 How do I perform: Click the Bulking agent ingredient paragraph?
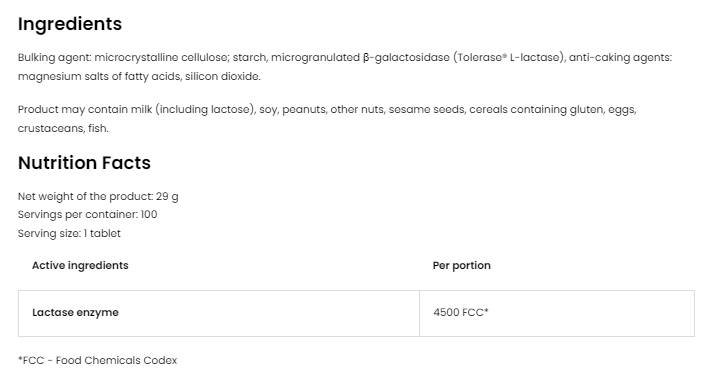point(345,67)
